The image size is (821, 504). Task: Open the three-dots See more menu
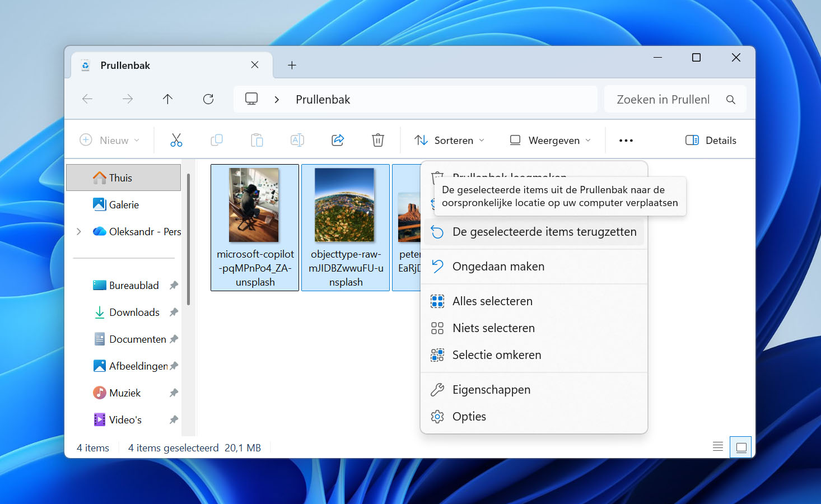tap(626, 141)
